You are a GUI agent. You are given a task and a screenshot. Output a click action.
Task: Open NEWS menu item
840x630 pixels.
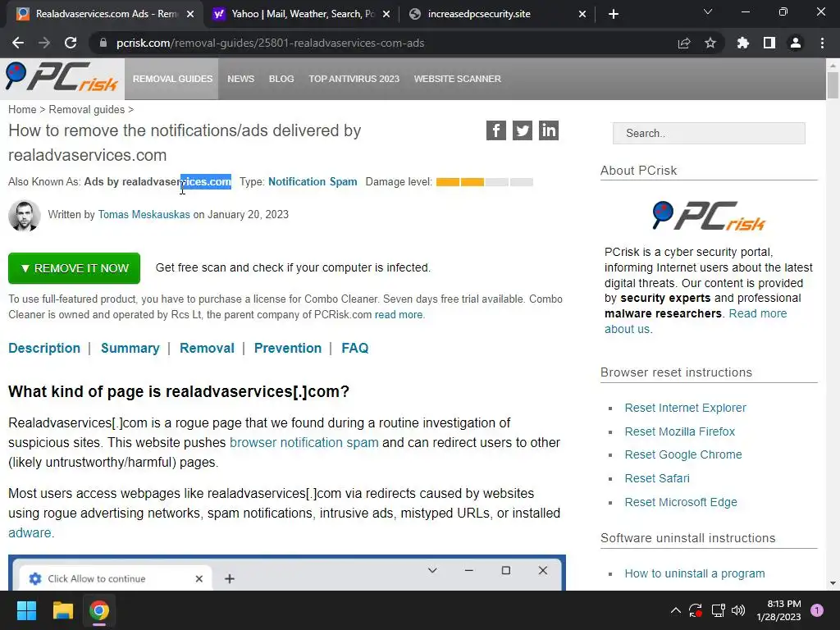[x=240, y=79]
